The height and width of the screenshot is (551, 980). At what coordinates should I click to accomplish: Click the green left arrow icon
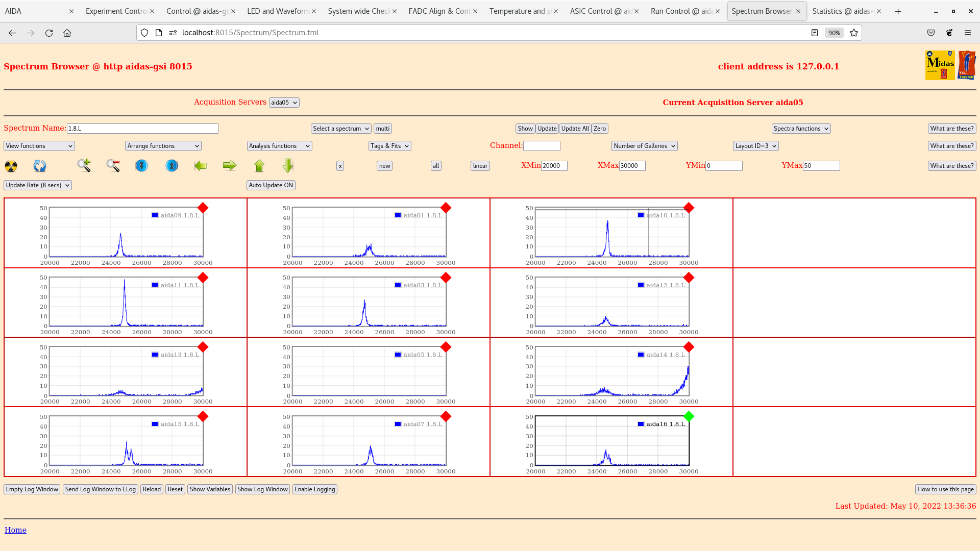pos(201,165)
